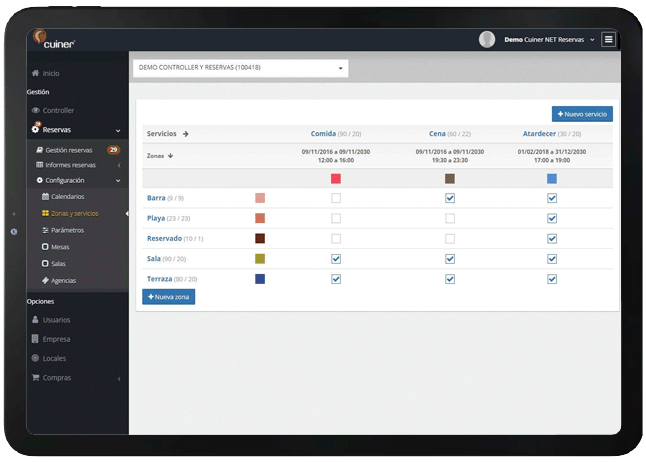The image size is (646, 462).
Task: Click the Controller eye icon
Action: [35, 110]
